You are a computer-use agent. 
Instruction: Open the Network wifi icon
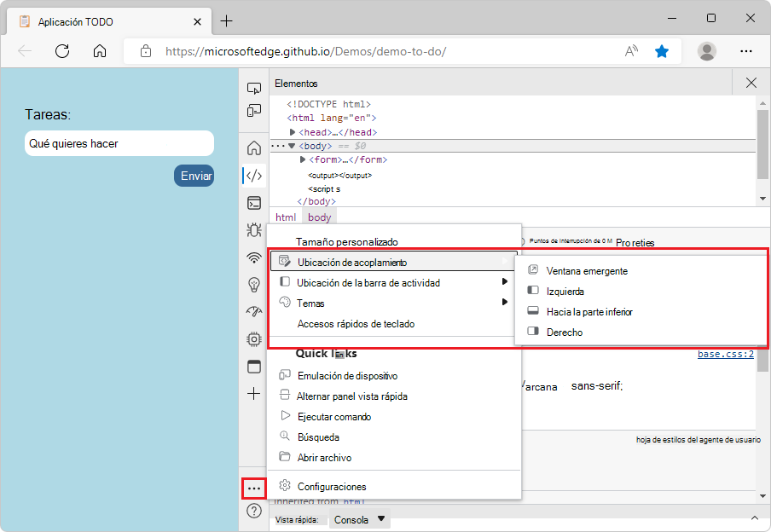(253, 257)
